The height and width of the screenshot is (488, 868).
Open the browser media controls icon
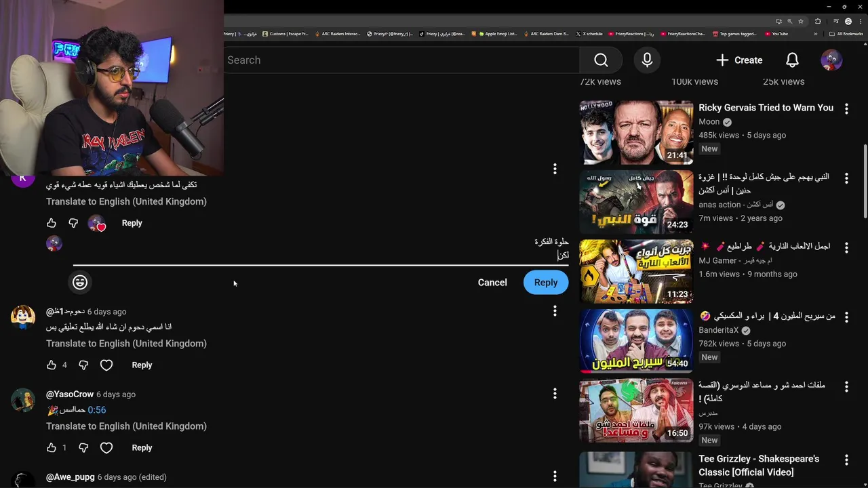(836, 21)
